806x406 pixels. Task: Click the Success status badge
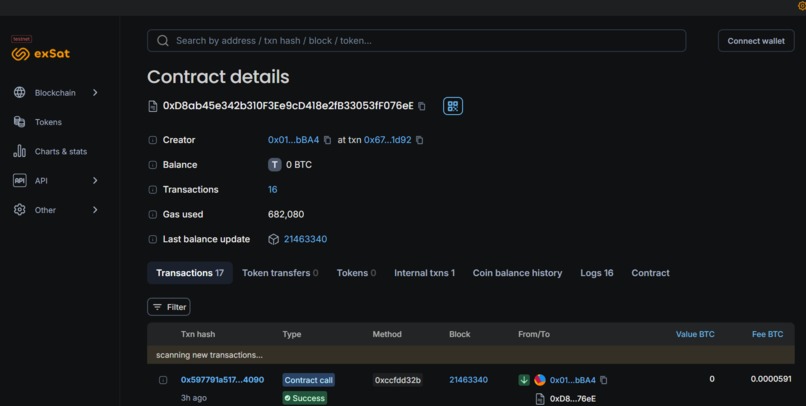point(305,398)
